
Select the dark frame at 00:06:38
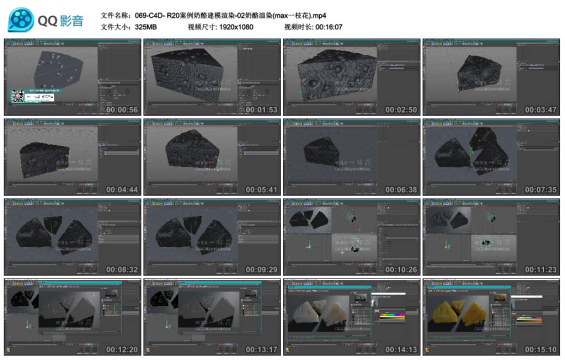[x=352, y=157]
